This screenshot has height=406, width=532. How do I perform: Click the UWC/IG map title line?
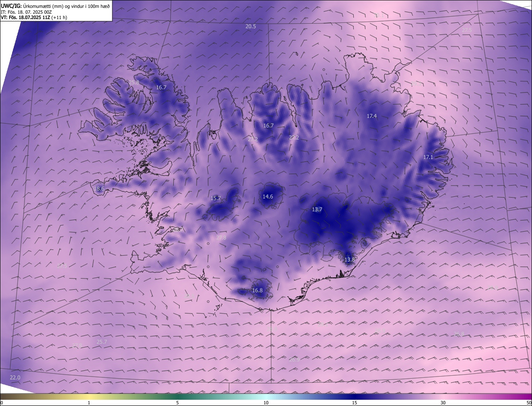click(55, 6)
